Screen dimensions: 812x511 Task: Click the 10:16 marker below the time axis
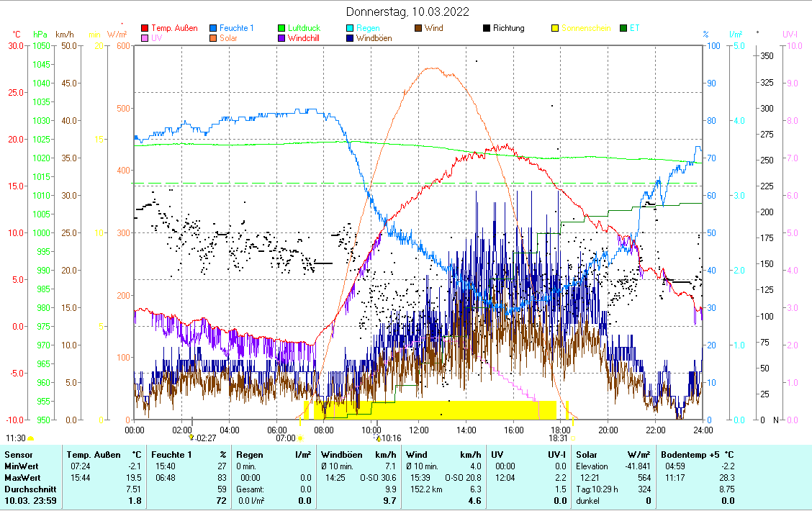[389, 438]
